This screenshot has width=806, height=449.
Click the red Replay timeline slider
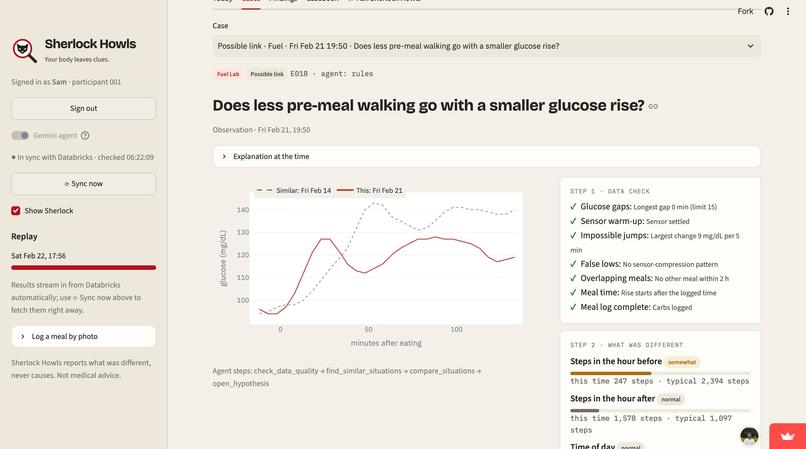[x=83, y=267]
